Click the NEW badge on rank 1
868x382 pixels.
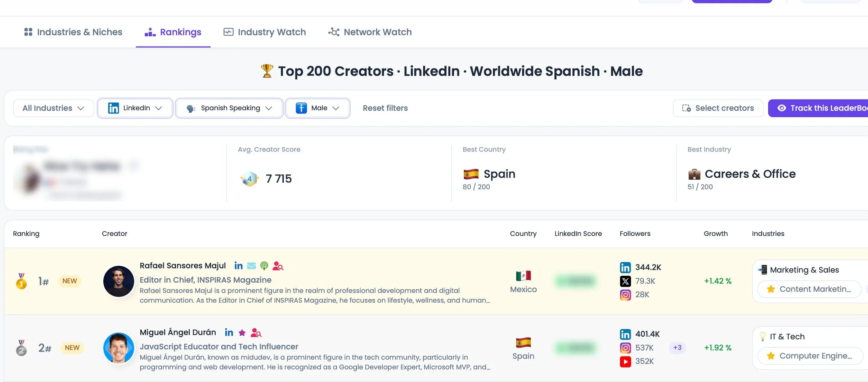pyautogui.click(x=69, y=281)
